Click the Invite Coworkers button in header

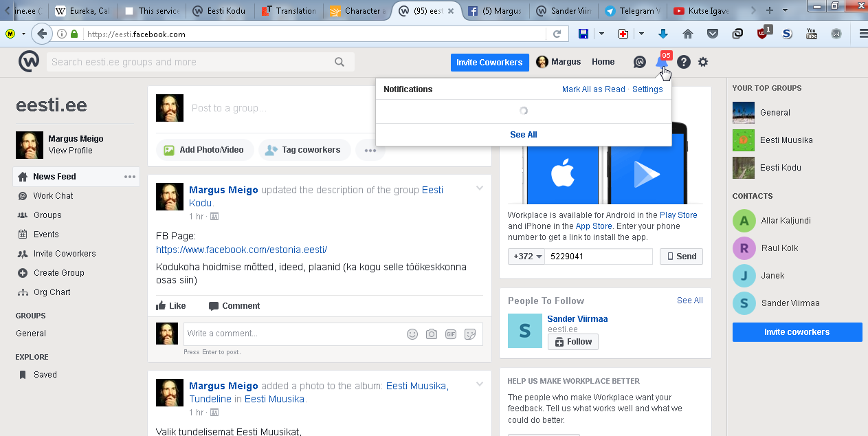489,62
